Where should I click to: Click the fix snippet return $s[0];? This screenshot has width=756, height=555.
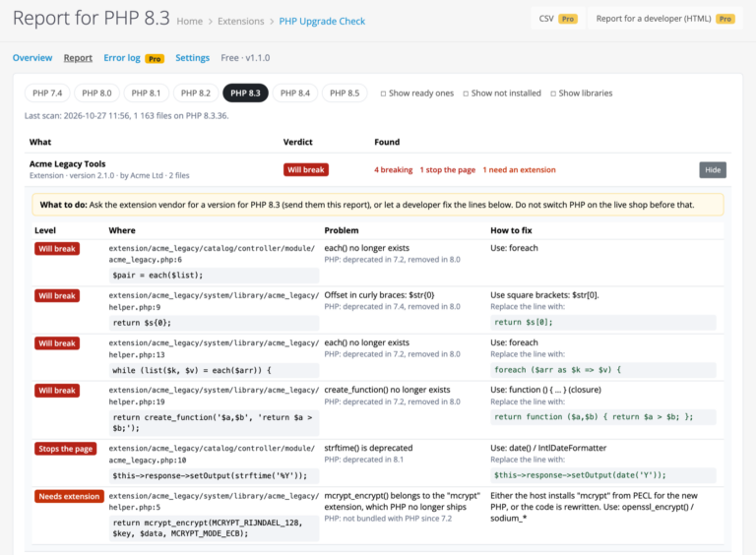(603, 322)
